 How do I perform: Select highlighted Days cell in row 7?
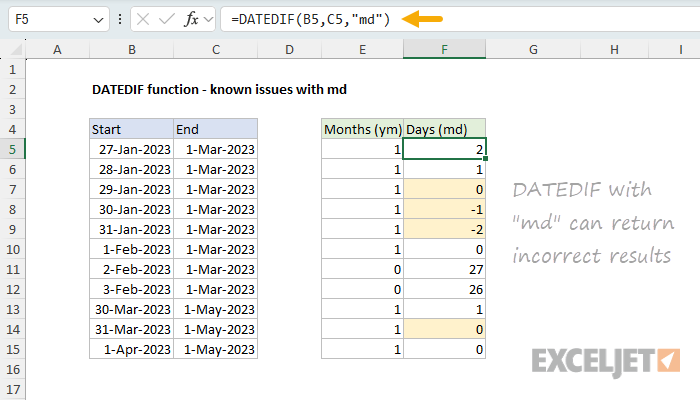tap(444, 189)
